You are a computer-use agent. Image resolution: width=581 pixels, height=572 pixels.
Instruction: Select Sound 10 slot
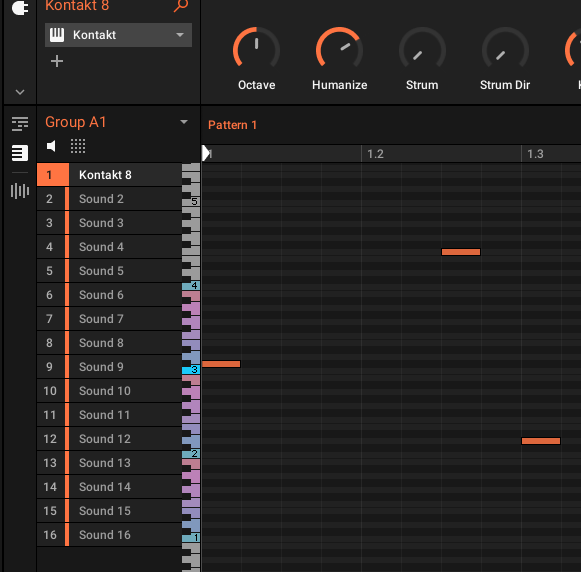click(109, 391)
